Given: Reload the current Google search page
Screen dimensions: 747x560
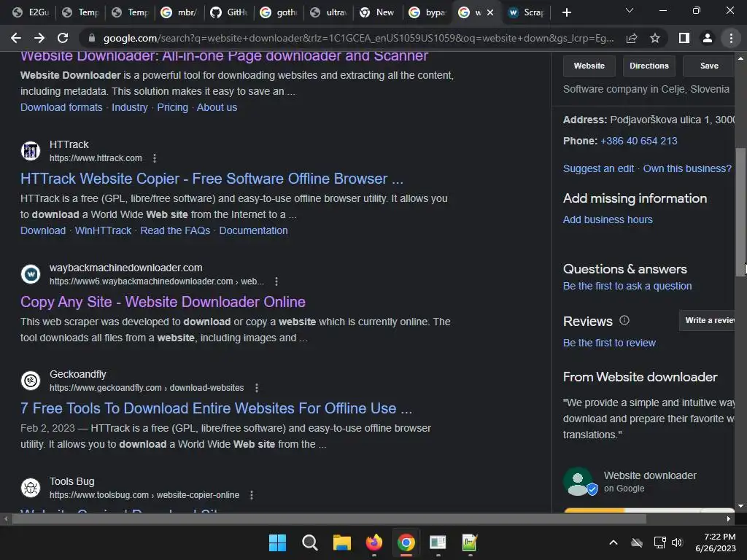Looking at the screenshot, I should [63, 38].
